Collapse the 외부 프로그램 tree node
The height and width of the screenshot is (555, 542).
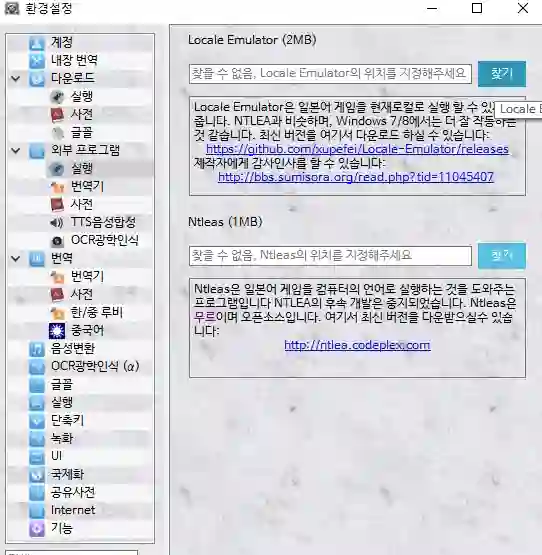pyautogui.click(x=16, y=151)
